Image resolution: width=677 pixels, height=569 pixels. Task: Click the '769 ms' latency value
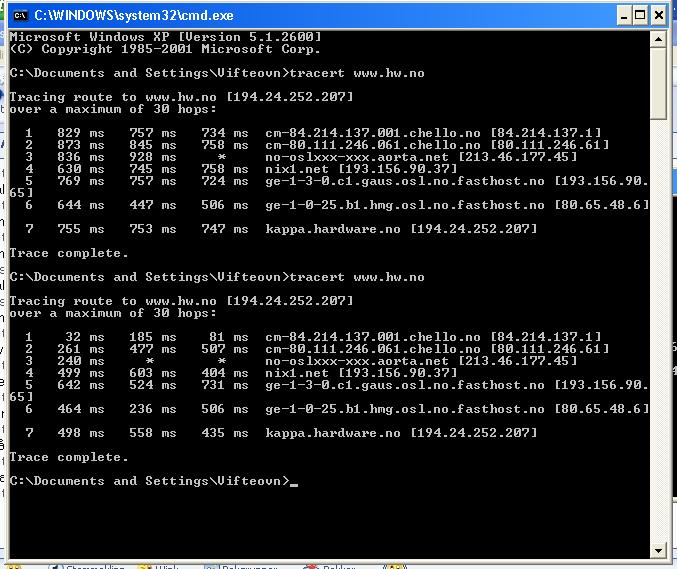pos(81,181)
